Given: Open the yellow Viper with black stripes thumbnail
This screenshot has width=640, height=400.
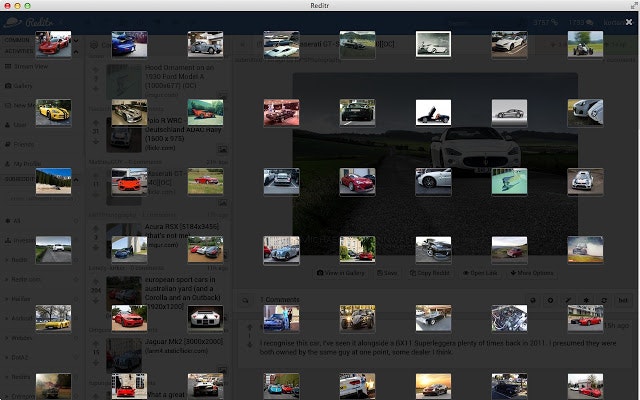Looking at the screenshot, I should [x=53, y=112].
